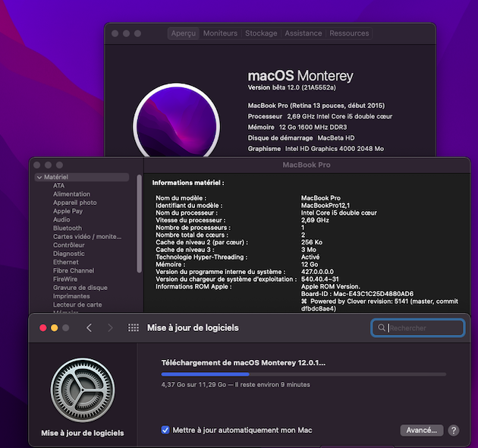The width and height of the screenshot is (478, 448).
Task: Click the Rechercher search field
Action: click(418, 328)
